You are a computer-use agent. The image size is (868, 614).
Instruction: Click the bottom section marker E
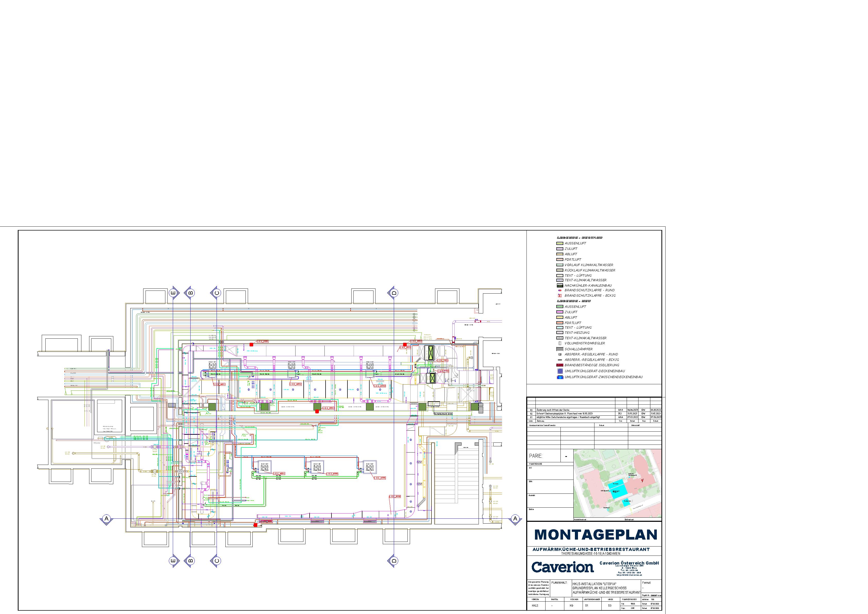[x=173, y=560]
